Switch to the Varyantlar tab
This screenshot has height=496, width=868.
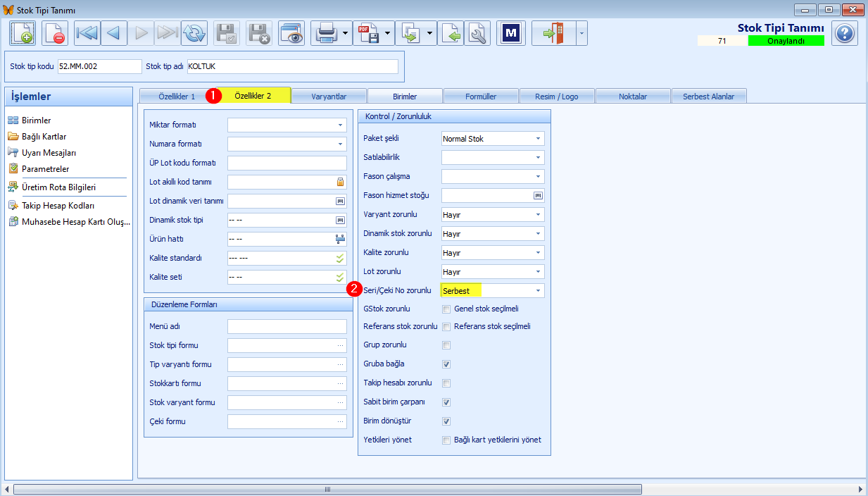[x=329, y=97]
